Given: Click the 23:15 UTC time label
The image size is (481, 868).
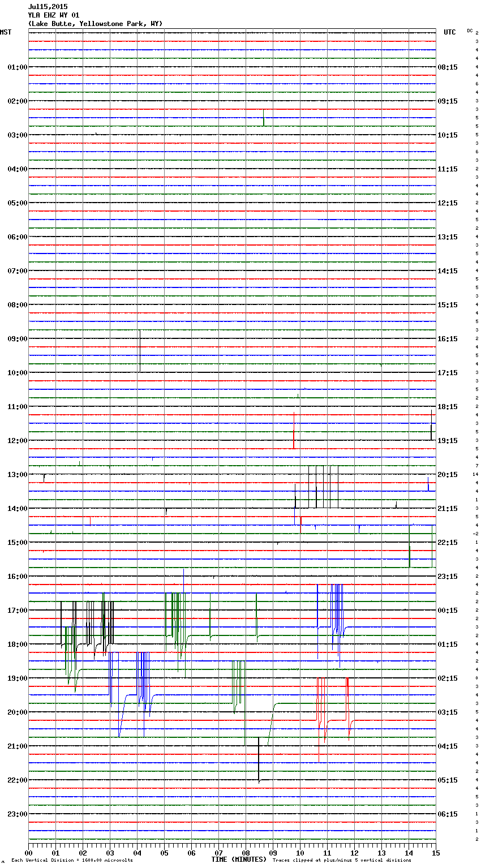Looking at the screenshot, I should click(x=448, y=577).
